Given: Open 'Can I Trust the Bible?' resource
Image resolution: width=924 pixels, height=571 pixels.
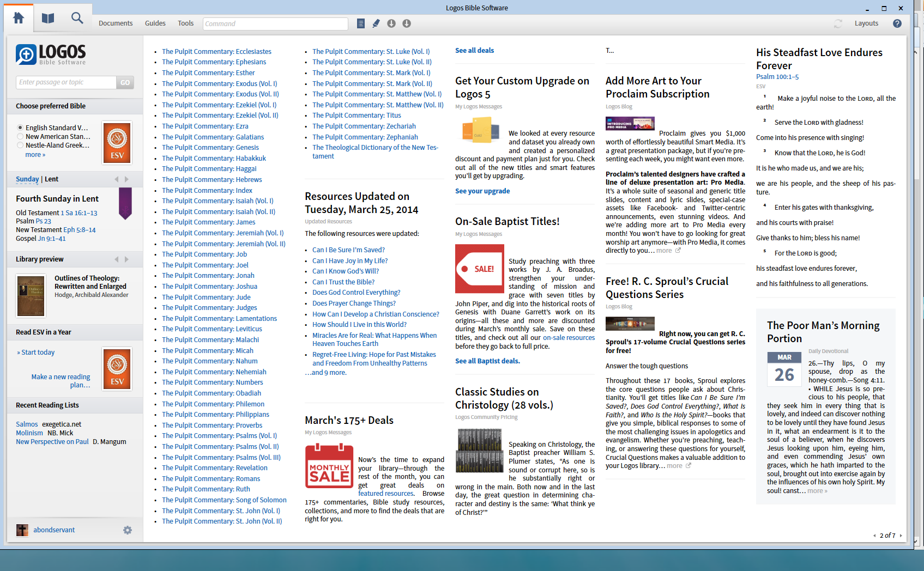Looking at the screenshot, I should click(x=343, y=282).
